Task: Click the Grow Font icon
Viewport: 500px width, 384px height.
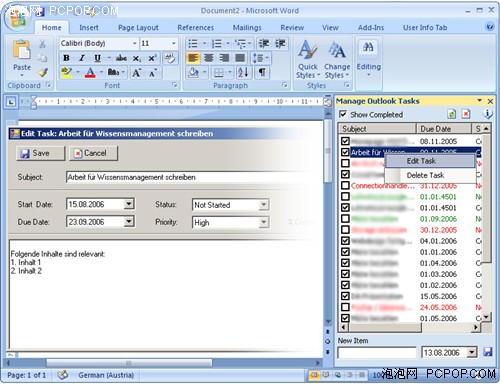Action: (x=136, y=72)
